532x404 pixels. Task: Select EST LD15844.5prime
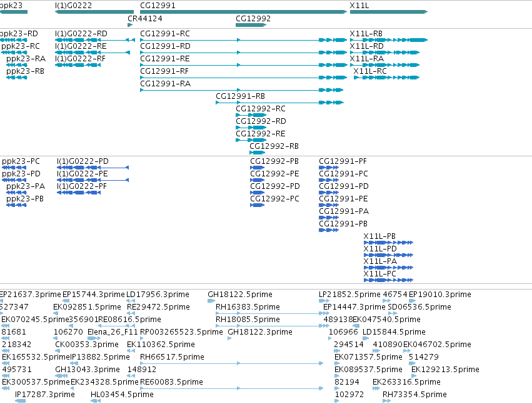[x=366, y=338]
